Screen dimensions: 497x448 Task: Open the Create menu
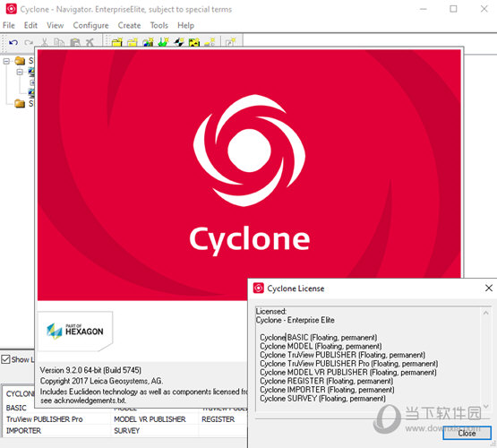[x=129, y=25]
